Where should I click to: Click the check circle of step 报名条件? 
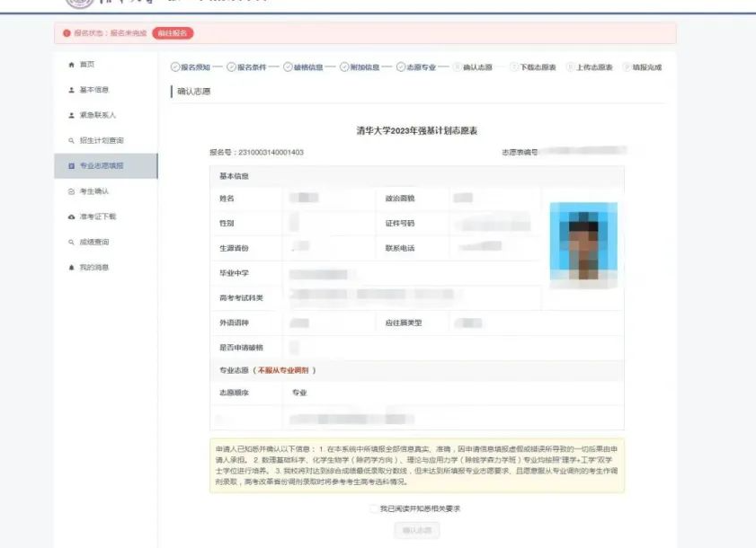231,67
